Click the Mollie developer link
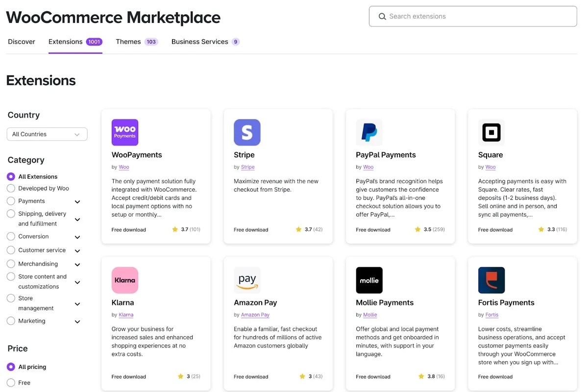Screen dimensions: 588x392 pos(370,315)
